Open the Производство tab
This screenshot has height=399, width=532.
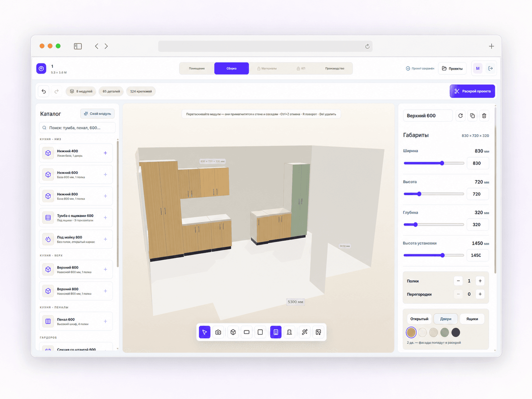point(335,69)
